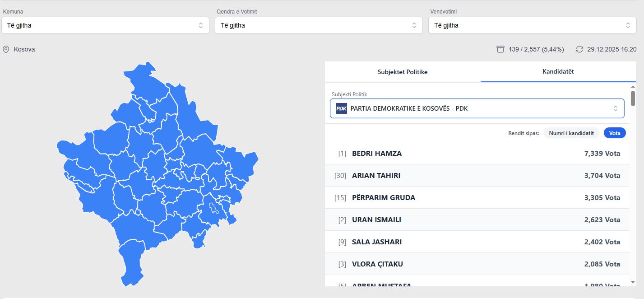Select the Bedri Hamza candidate row

[x=477, y=154]
